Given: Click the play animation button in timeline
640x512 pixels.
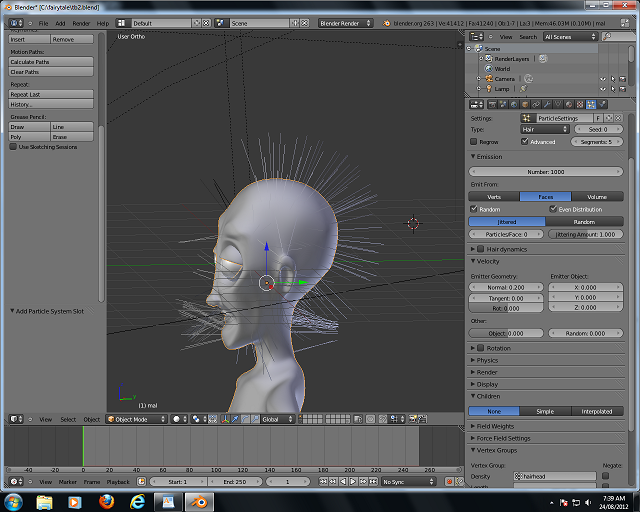Looking at the screenshot, I should tap(353, 482).
